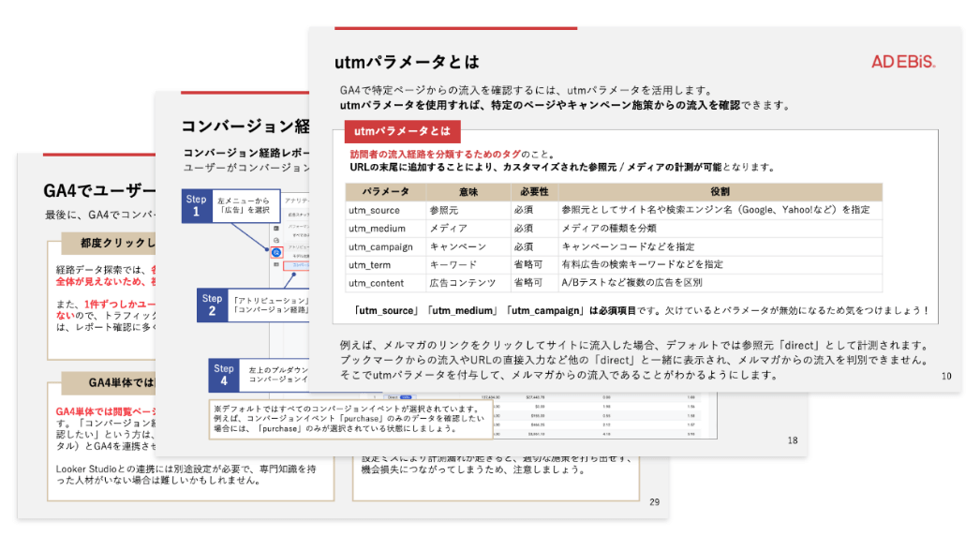Select the front slide heading 'utmパラメータとは'
This screenshot has width=980, height=551.
coord(407,62)
